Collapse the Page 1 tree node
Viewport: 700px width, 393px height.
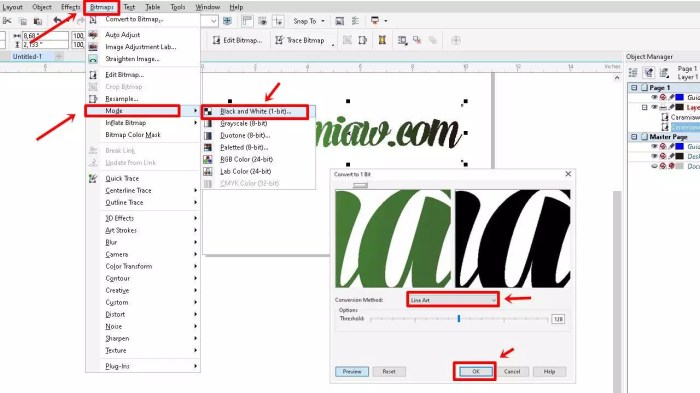pos(634,88)
